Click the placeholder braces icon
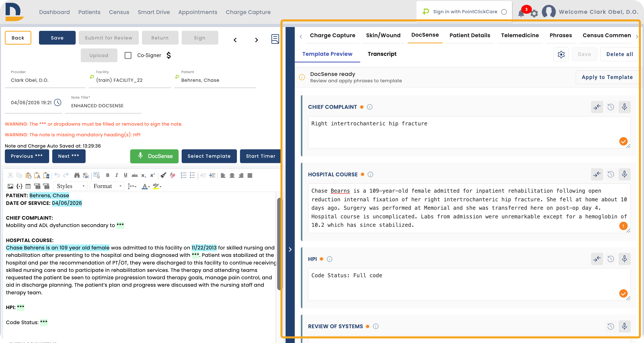644x343 pixels. tap(19, 186)
